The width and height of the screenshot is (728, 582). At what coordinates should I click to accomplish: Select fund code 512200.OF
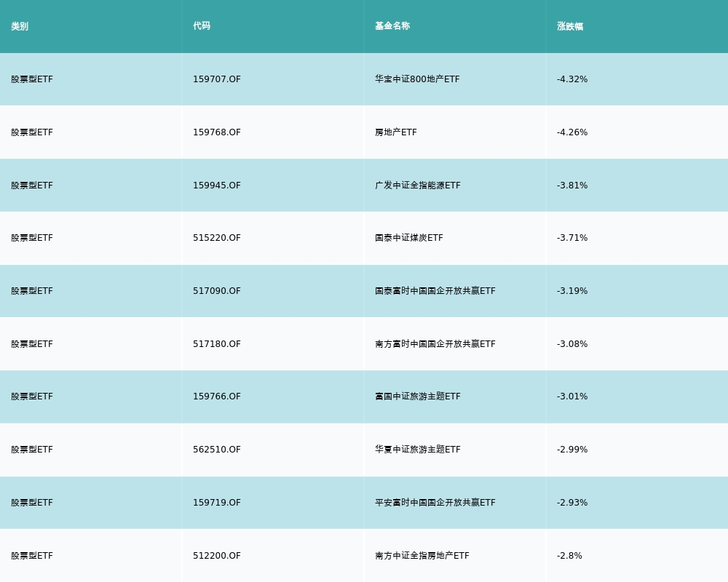[217, 556]
